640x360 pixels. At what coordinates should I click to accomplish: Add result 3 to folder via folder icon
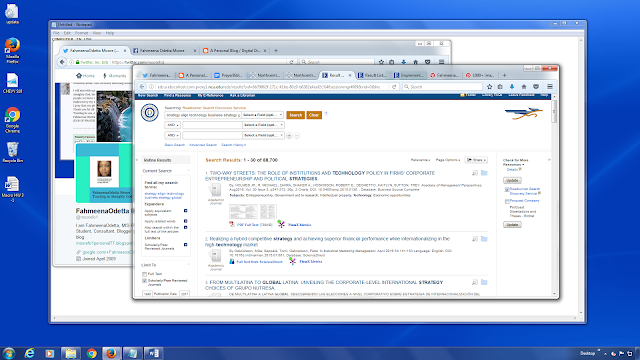[x=484, y=282]
